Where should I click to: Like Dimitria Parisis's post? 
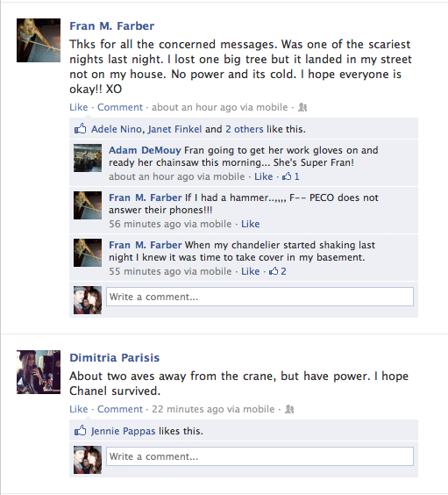click(x=79, y=409)
